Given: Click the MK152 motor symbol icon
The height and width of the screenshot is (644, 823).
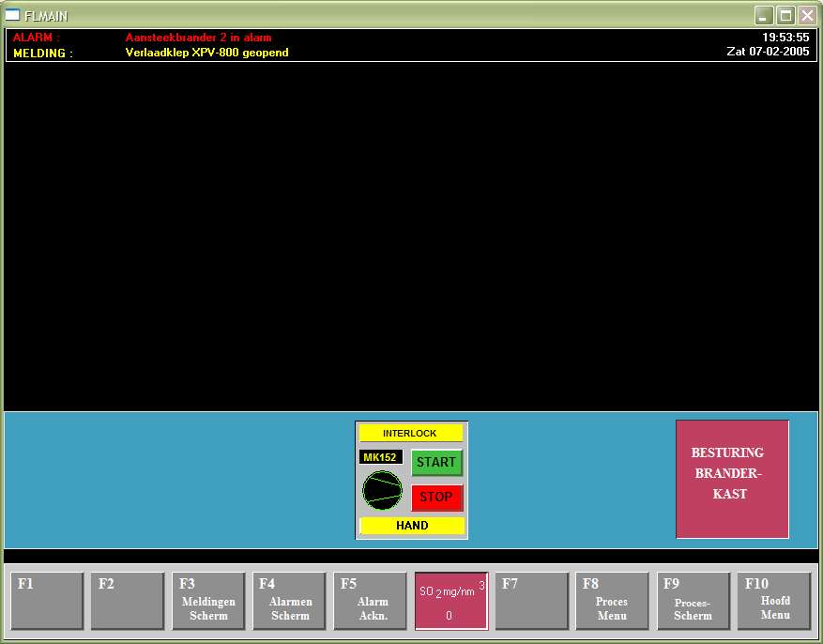Looking at the screenshot, I should (x=382, y=490).
